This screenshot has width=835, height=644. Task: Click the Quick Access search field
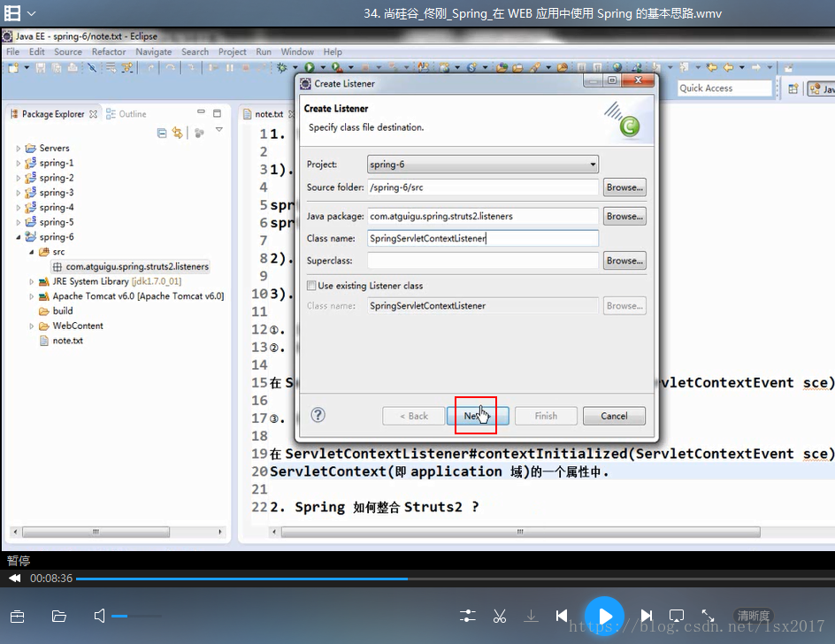point(724,88)
